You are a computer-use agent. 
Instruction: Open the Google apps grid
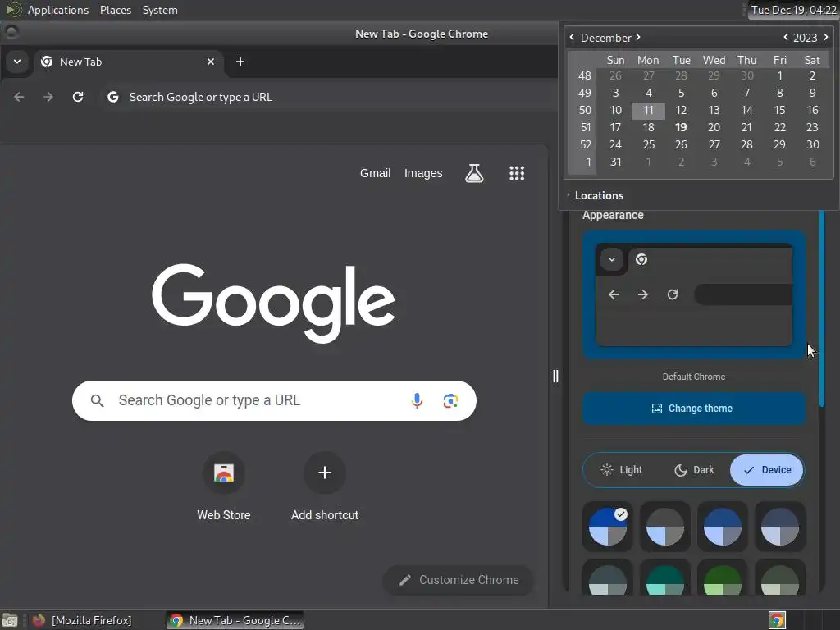(517, 173)
